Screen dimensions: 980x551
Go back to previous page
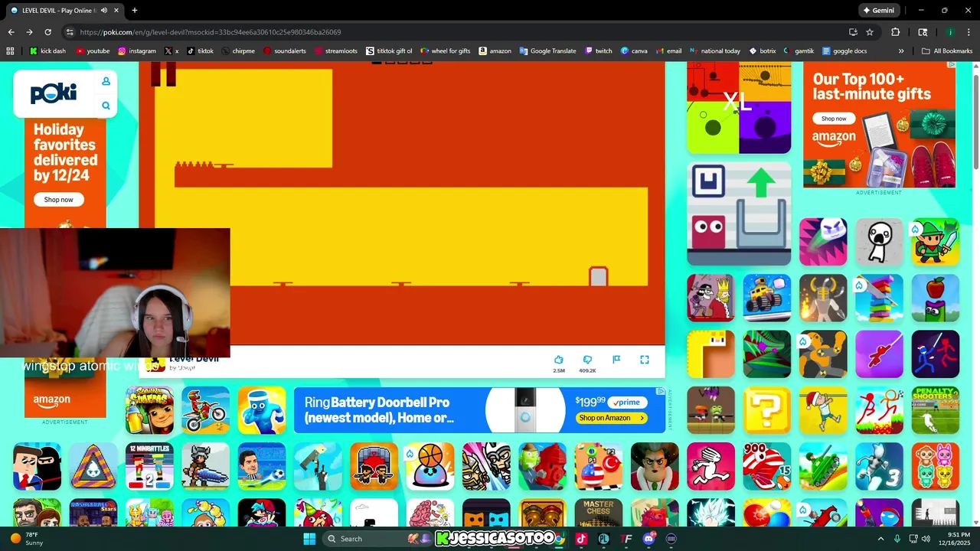(x=11, y=32)
